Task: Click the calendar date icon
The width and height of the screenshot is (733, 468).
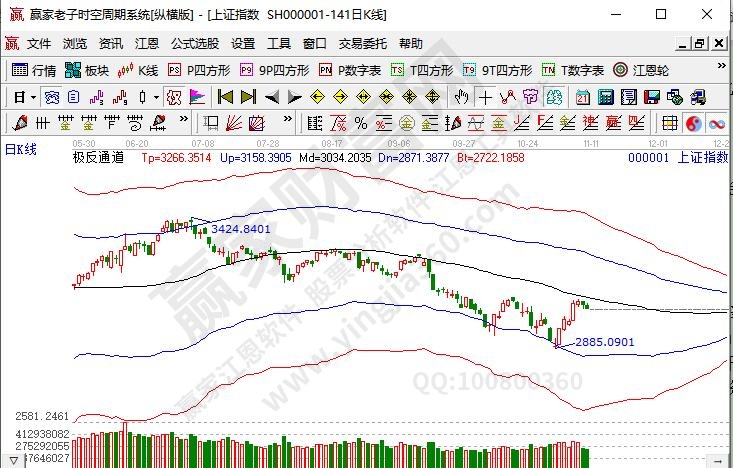Action: coord(582,97)
